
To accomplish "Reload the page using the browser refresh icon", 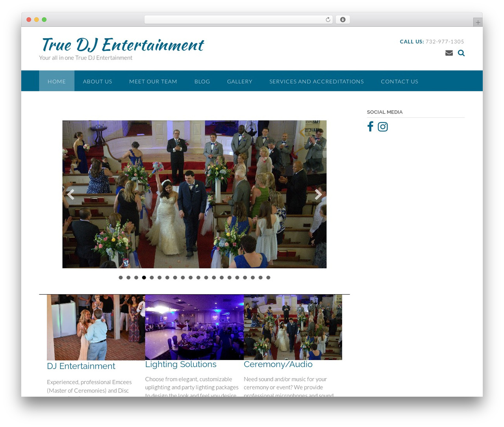I will (328, 20).
